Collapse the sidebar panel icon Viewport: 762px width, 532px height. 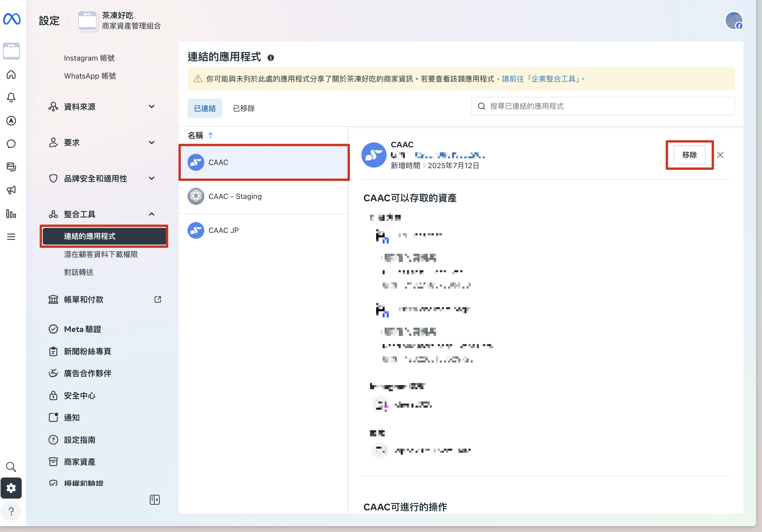[x=155, y=499]
